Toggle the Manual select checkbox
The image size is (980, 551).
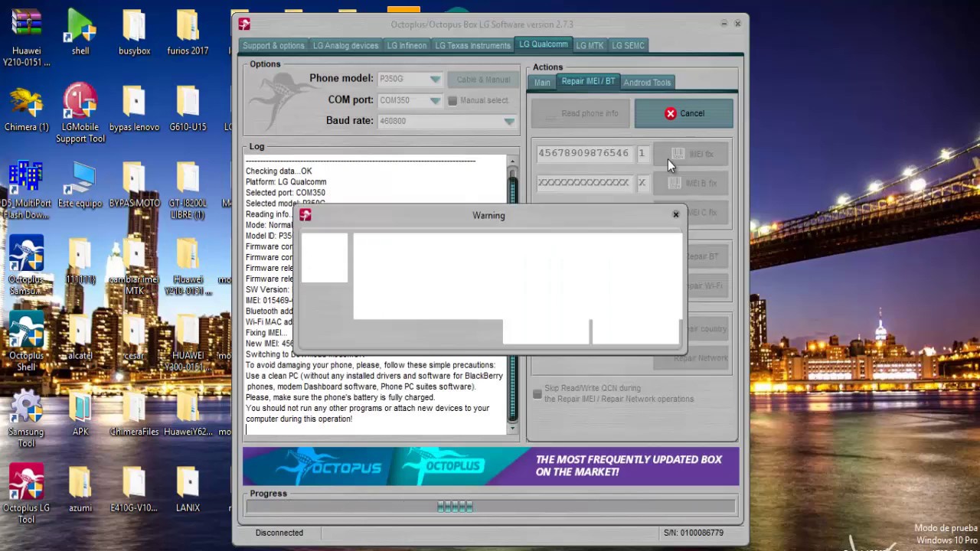tap(452, 100)
